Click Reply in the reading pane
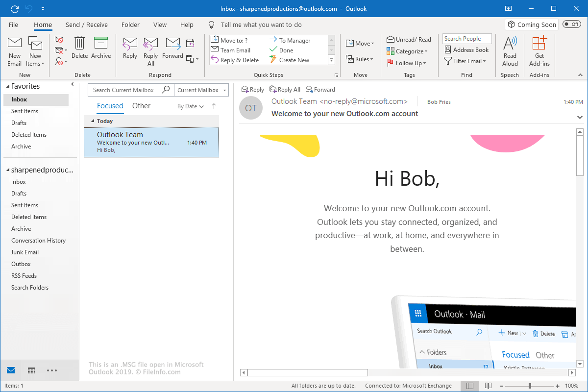The image size is (588, 392). pos(253,90)
